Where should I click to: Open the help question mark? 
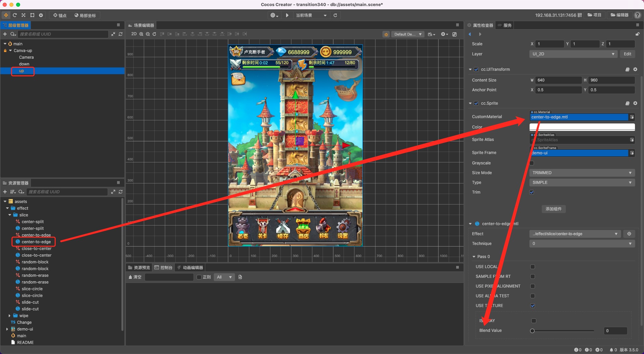click(x=638, y=15)
